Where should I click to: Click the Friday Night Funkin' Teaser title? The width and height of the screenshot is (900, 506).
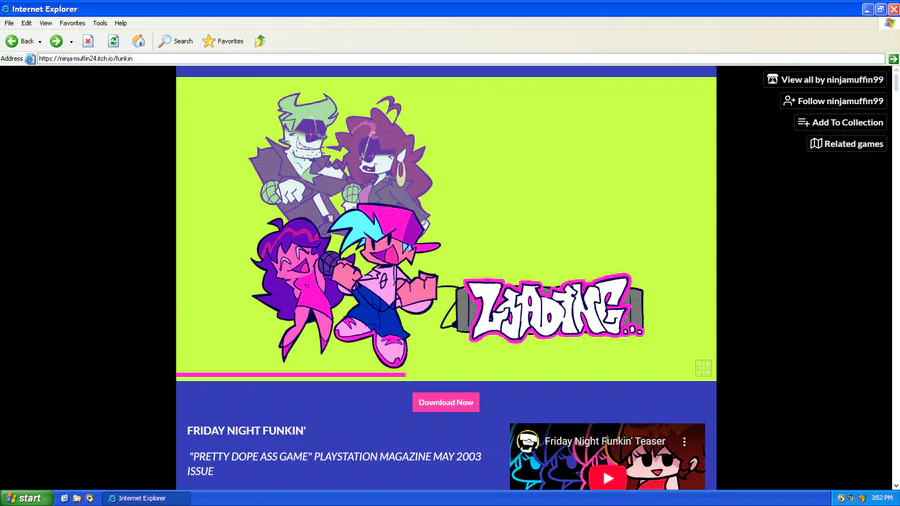click(x=605, y=441)
